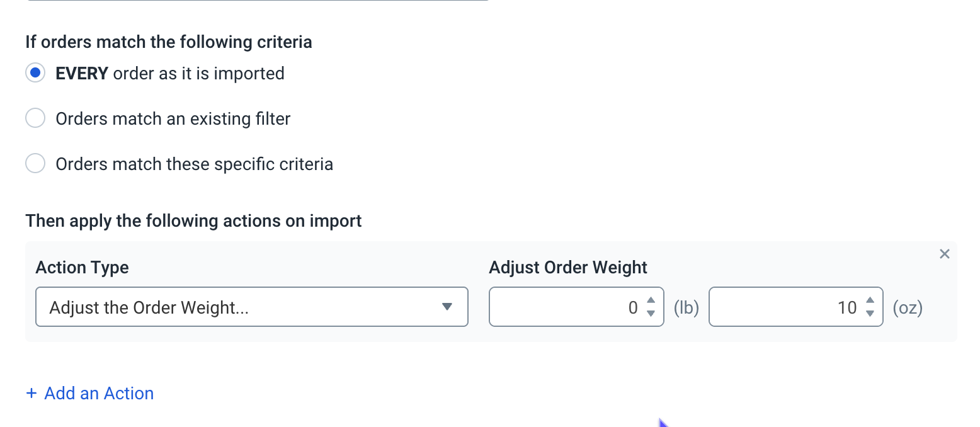This screenshot has height=427, width=980.
Task: Click inside the ounces (oz) input field
Action: [x=787, y=307]
